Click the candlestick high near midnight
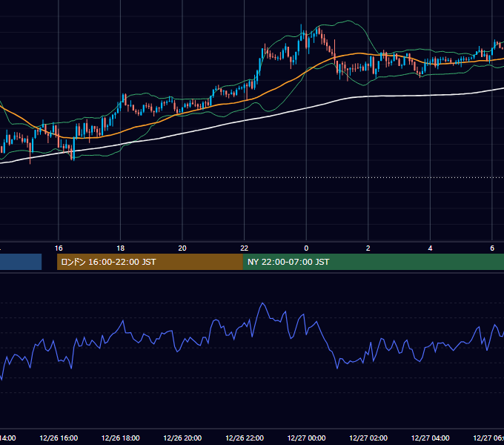 point(301,25)
